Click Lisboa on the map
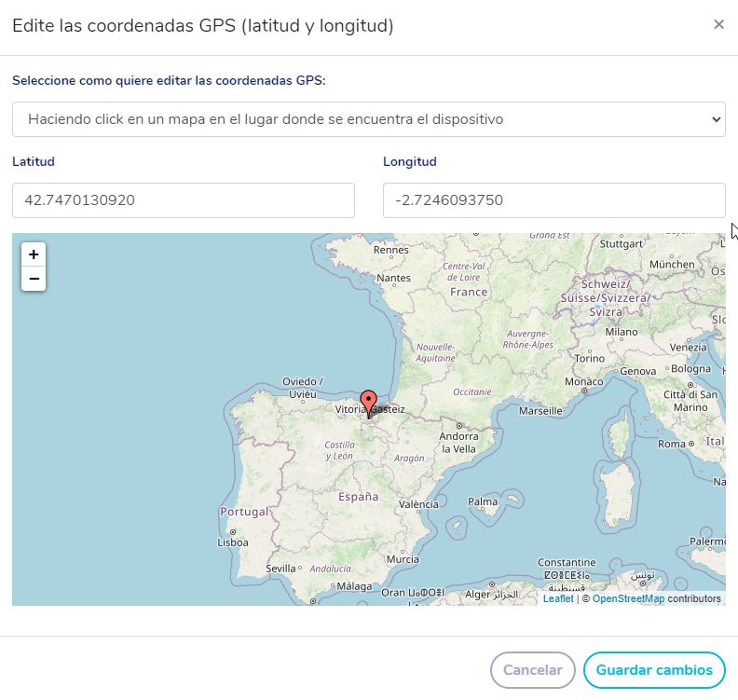 233,542
